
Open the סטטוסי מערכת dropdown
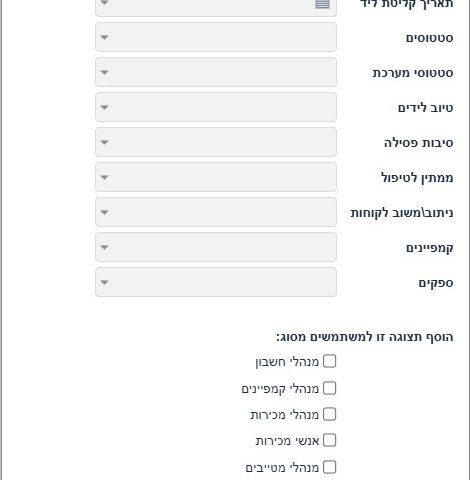pyautogui.click(x=104, y=72)
